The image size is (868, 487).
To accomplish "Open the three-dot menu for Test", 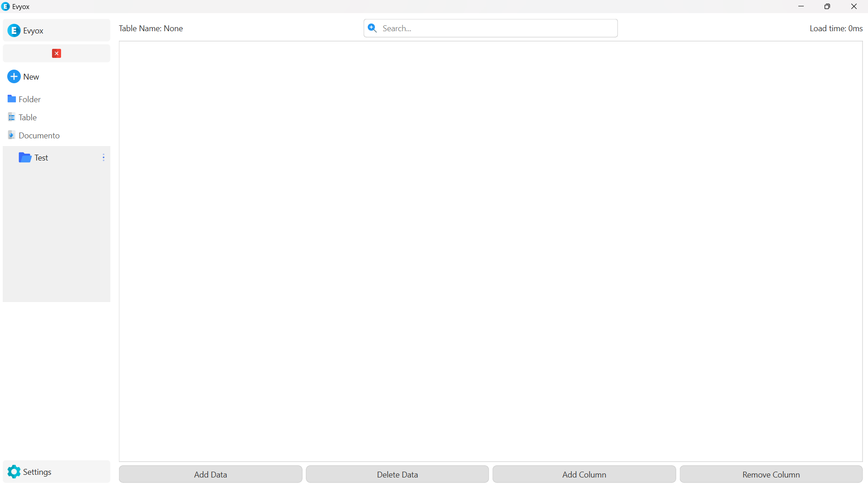I will [x=104, y=157].
